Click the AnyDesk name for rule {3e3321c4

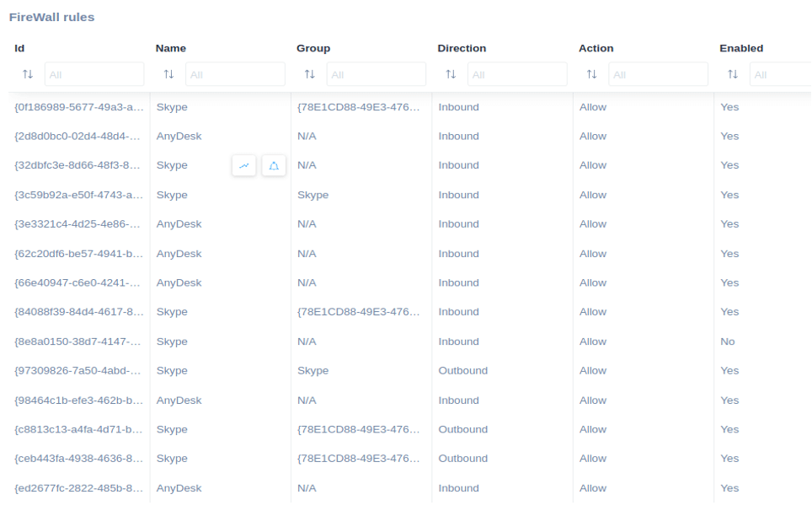(x=179, y=224)
